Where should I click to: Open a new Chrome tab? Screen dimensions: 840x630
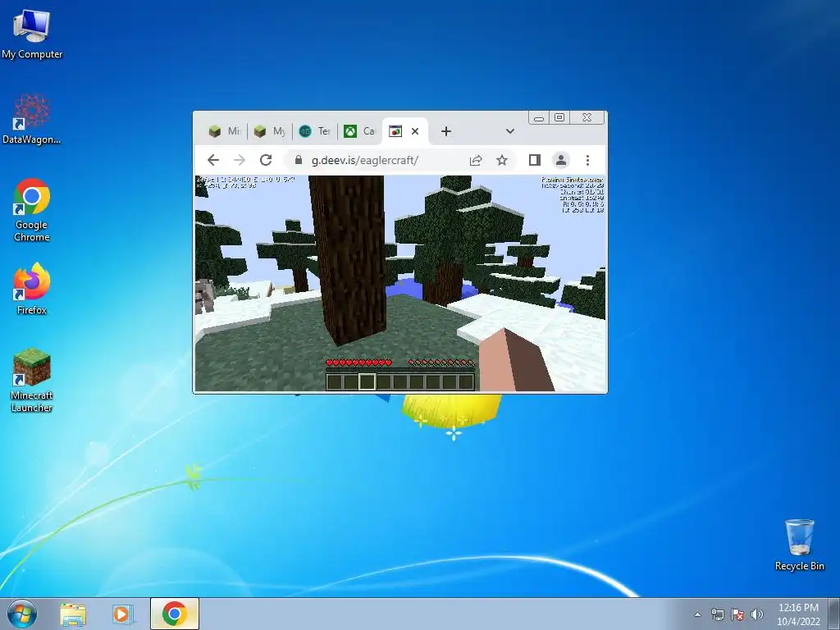(445, 131)
